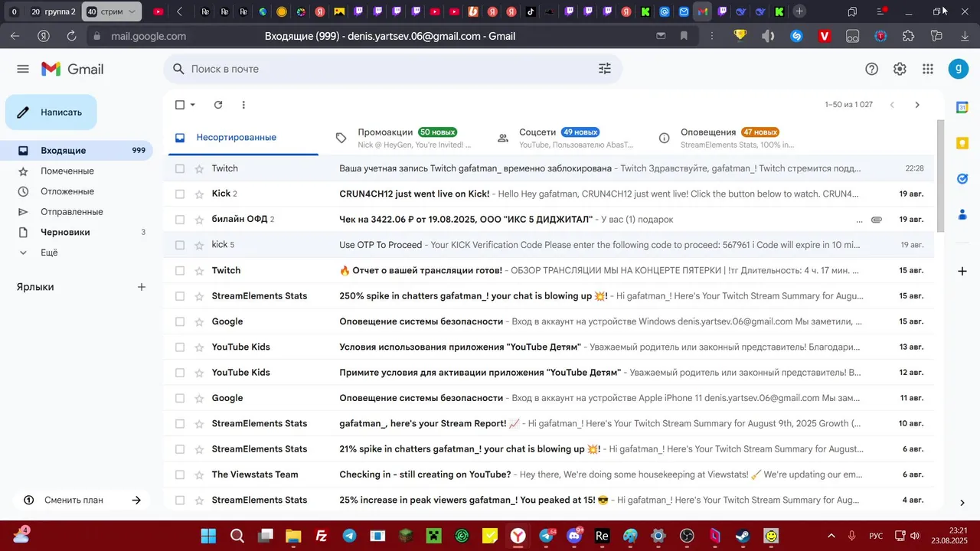
Task: Star the The Viewstats Team email
Action: click(x=200, y=474)
